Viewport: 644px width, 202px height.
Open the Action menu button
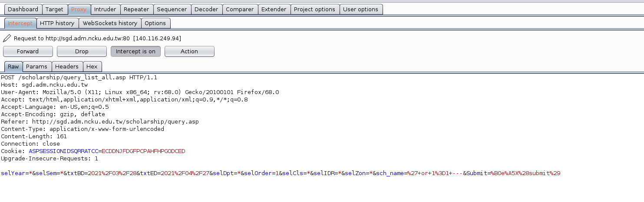189,51
